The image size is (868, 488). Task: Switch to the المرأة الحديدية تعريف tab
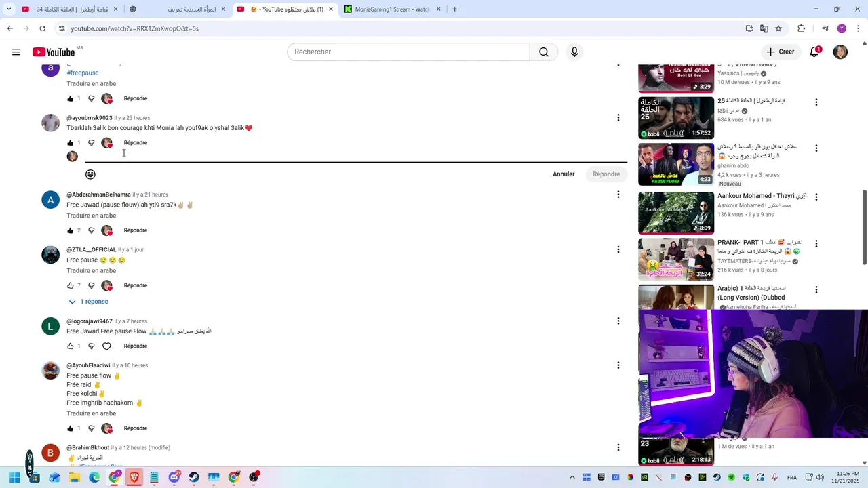click(178, 9)
